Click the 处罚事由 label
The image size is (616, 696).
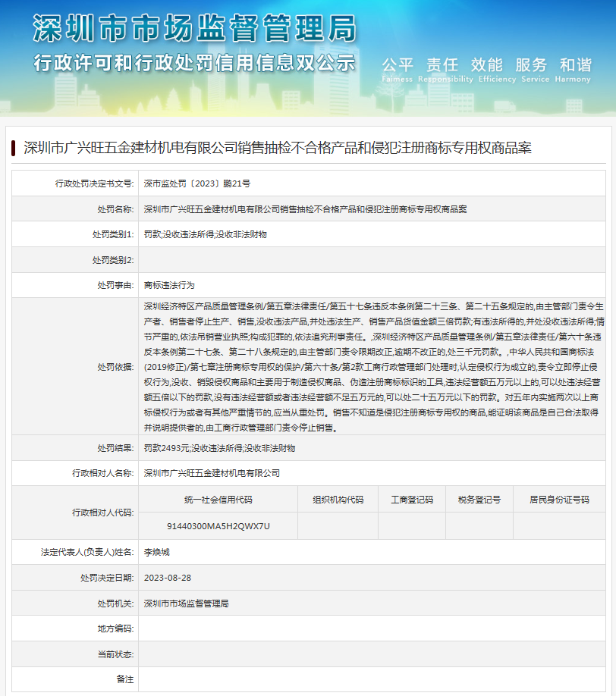(115, 285)
